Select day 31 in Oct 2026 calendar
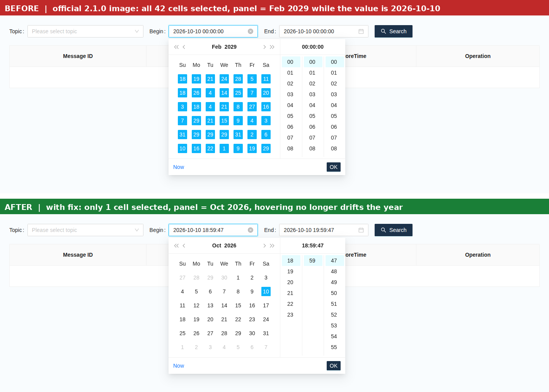Image resolution: width=549 pixels, height=392 pixels. [266, 333]
